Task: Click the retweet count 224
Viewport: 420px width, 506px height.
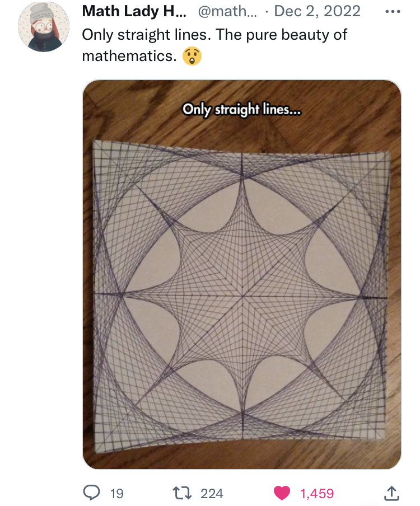Action: pyautogui.click(x=212, y=493)
